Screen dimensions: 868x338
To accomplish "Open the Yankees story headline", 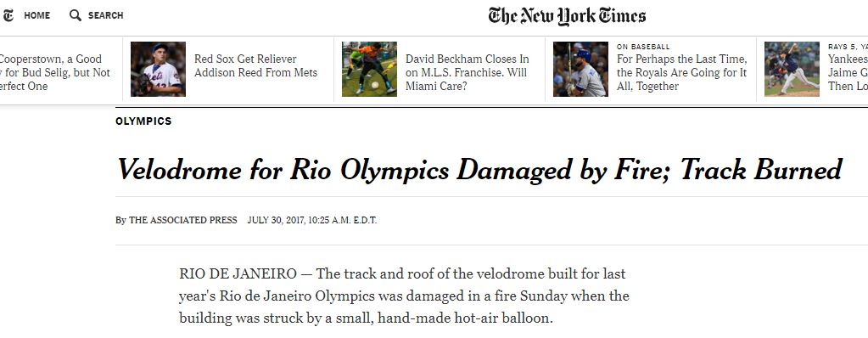I will tap(848, 72).
